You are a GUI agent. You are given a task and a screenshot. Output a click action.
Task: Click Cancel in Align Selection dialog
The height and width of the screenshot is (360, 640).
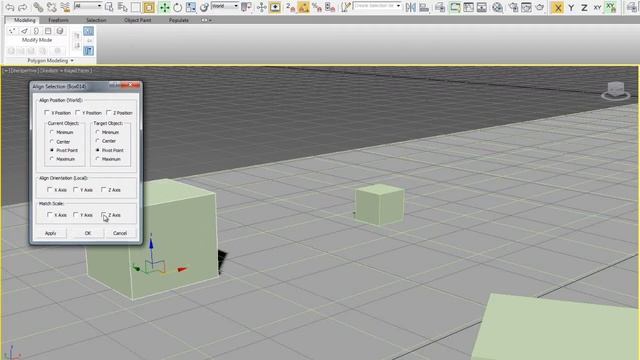click(x=120, y=233)
